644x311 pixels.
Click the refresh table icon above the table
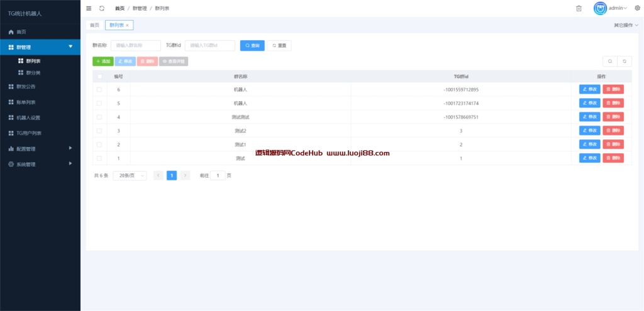625,61
